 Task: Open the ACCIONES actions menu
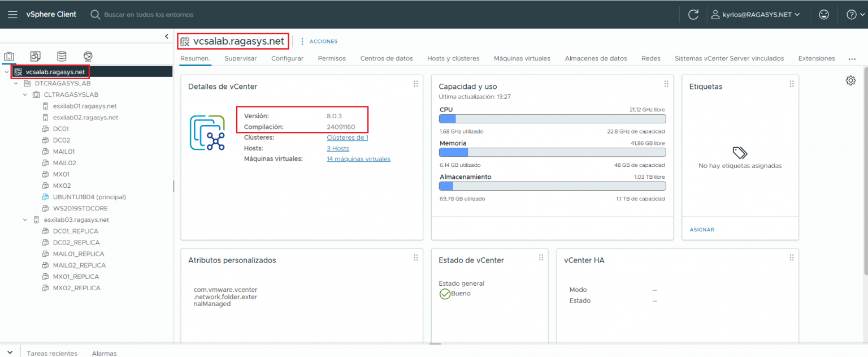pyautogui.click(x=319, y=41)
